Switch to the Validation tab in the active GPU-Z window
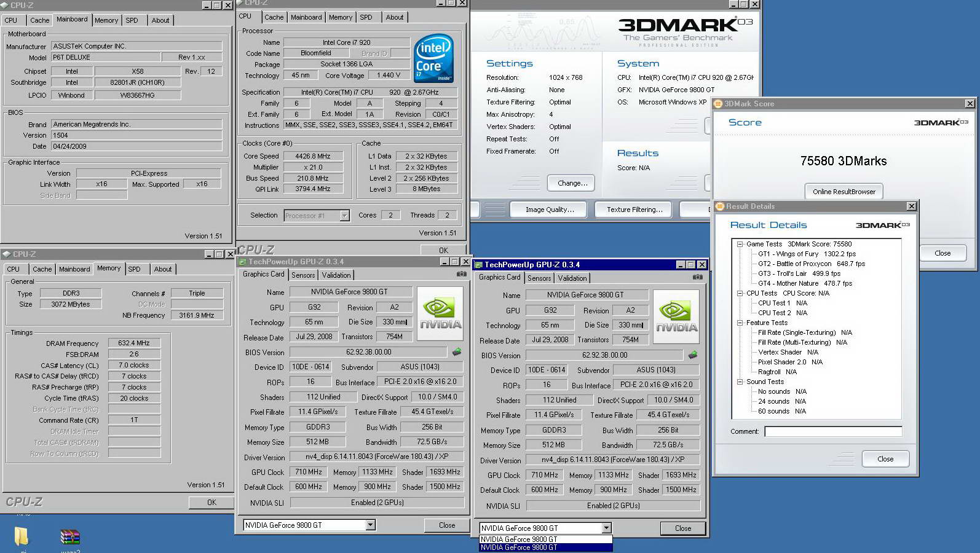The image size is (980, 553). click(x=572, y=278)
